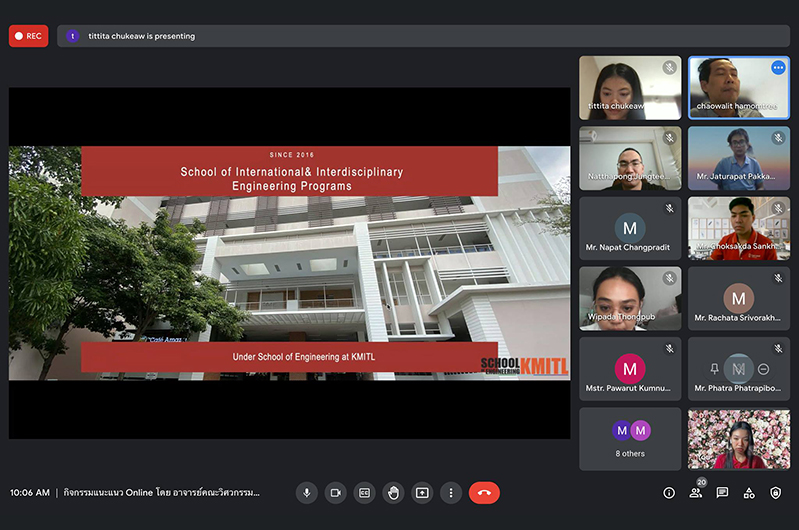Screen dimensions: 799x530
Task: Click the muted mic icon on Choksakda tile
Action: (778, 208)
